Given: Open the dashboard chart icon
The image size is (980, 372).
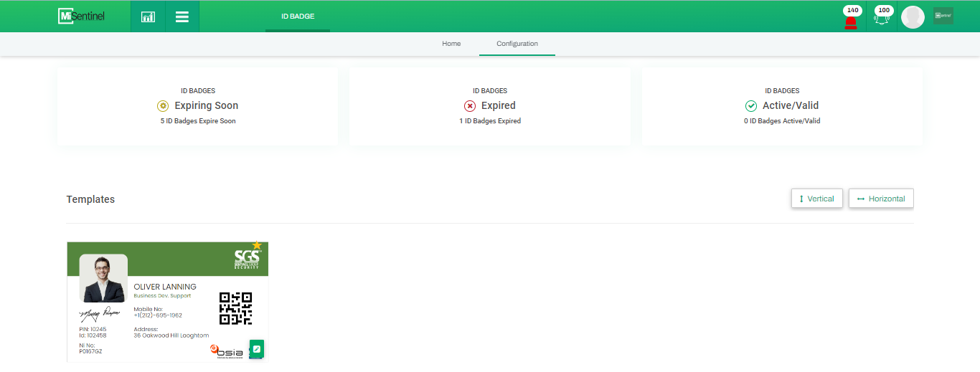Looking at the screenshot, I should tap(148, 16).
